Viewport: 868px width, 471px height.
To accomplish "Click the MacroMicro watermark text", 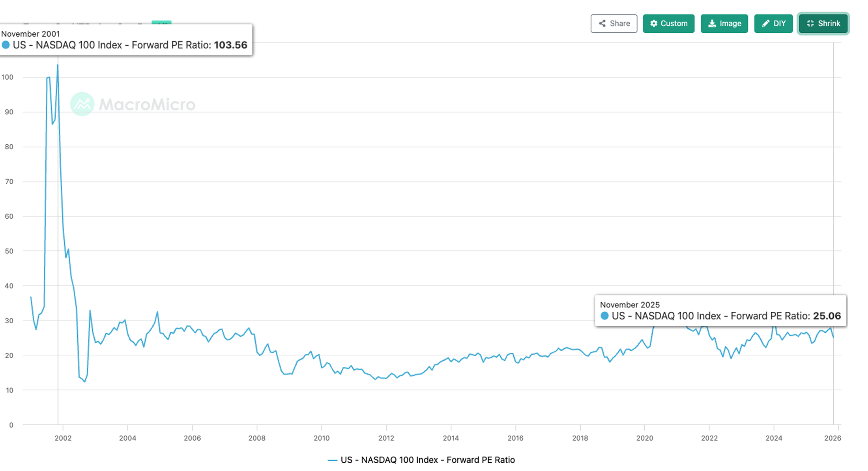I will click(x=147, y=104).
